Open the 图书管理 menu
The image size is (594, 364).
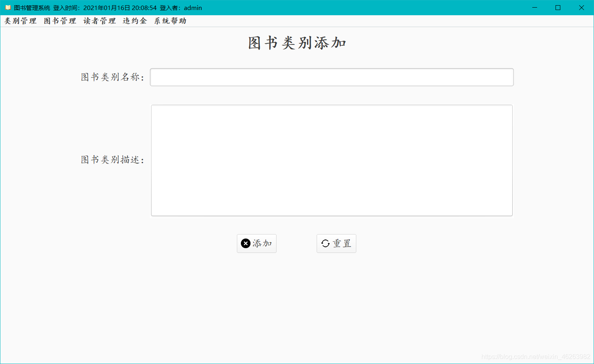click(x=60, y=21)
